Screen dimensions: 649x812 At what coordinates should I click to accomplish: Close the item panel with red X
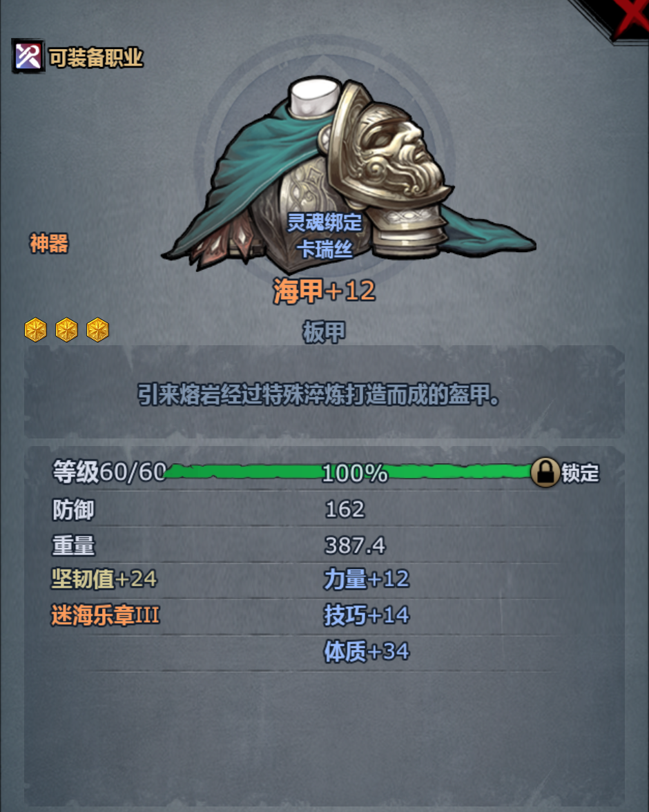630,18
